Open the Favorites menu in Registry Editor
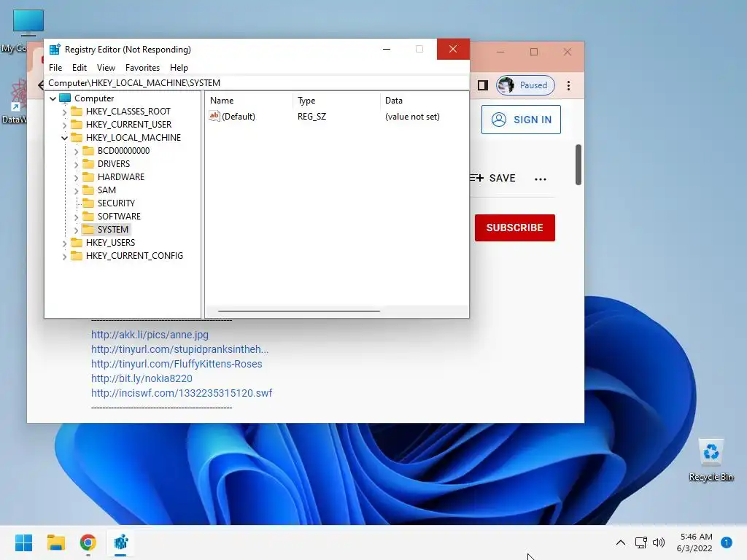This screenshot has width=747, height=560. tap(142, 68)
